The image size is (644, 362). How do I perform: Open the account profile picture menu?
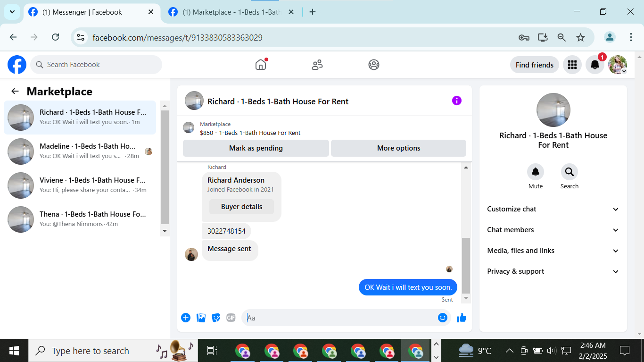click(618, 65)
